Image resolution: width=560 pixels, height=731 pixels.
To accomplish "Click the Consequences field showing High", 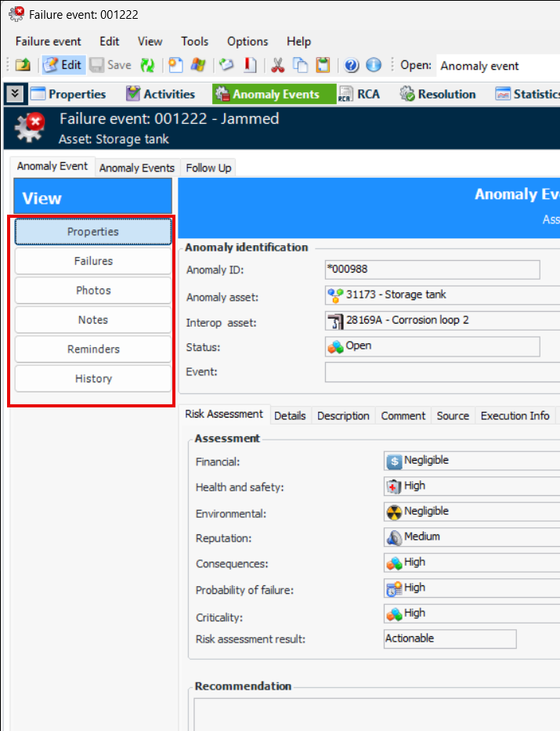I will click(472, 563).
